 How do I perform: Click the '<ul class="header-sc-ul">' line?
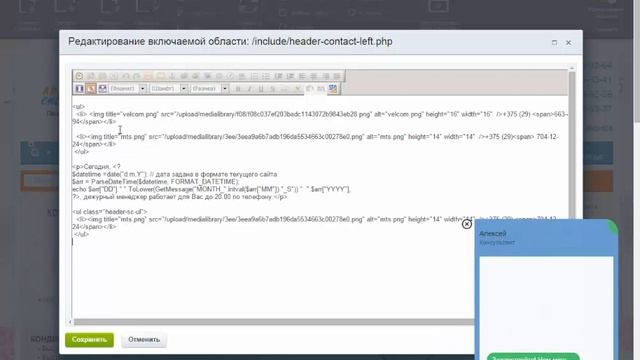tap(110, 212)
